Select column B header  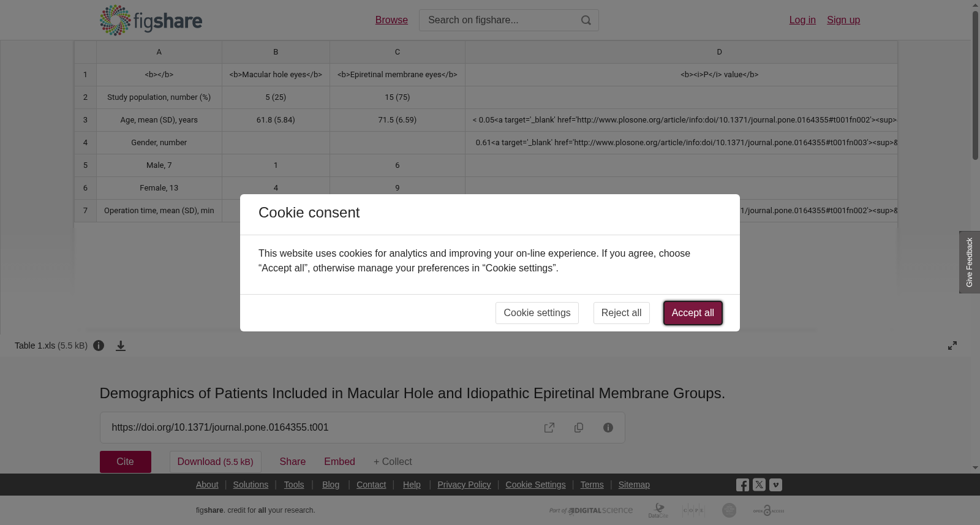point(276,52)
